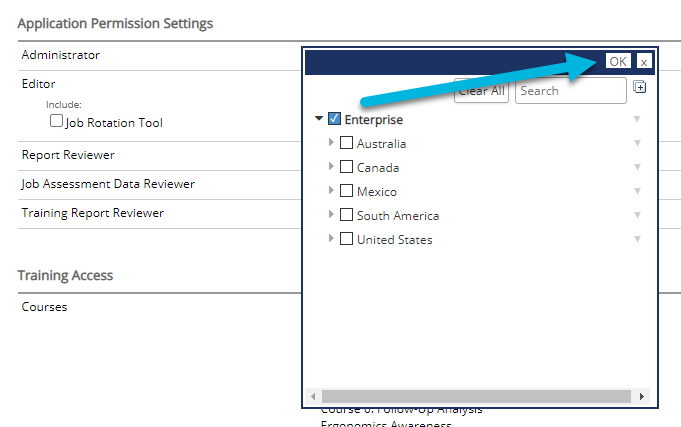Open South America row options arrow
The height and width of the screenshot is (427, 681).
coord(637,215)
